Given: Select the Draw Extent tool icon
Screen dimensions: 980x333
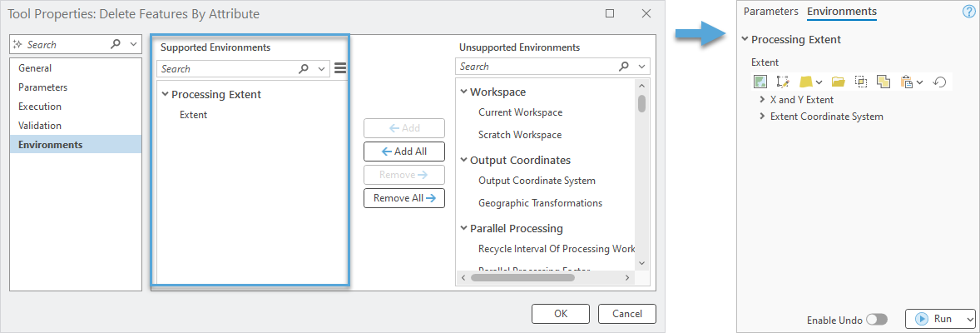Looking at the screenshot, I should [783, 82].
